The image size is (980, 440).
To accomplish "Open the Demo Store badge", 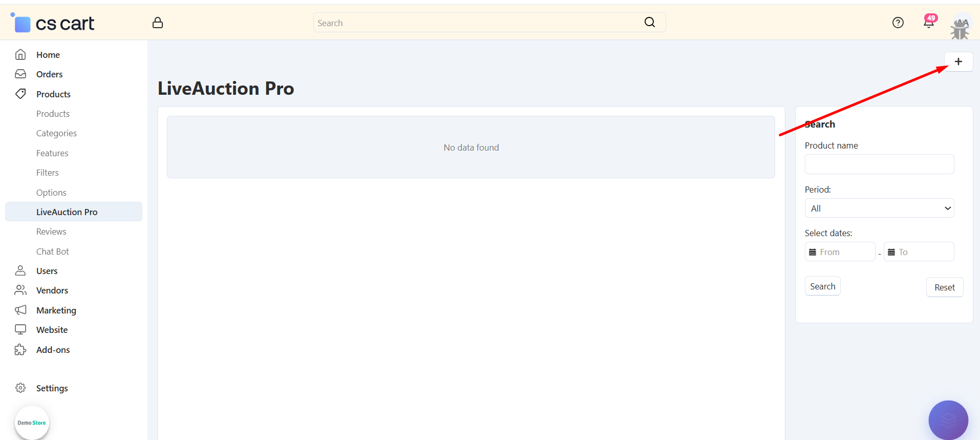I will [32, 423].
